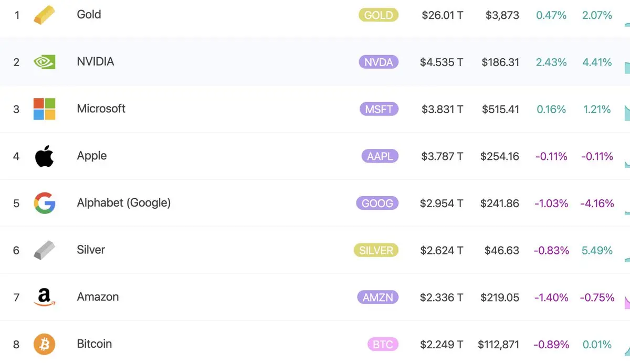Click the NVIDIA logo icon
Image resolution: width=630 pixels, height=364 pixels.
pos(44,62)
